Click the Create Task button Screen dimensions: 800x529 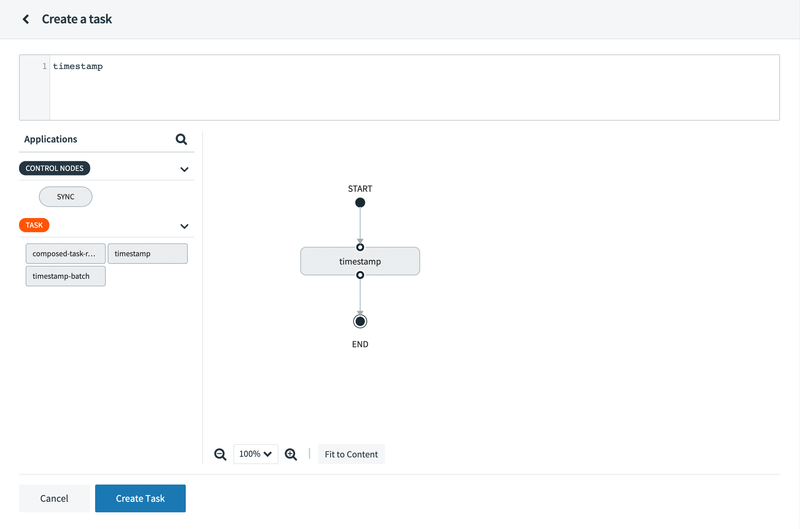click(x=140, y=498)
